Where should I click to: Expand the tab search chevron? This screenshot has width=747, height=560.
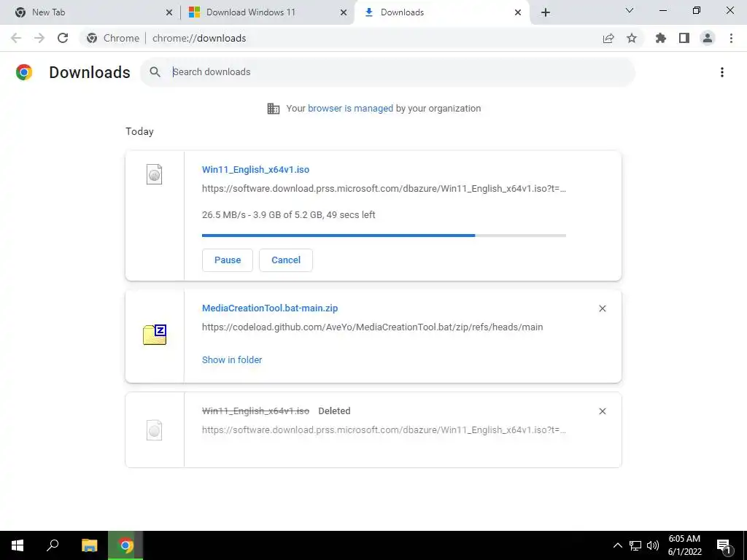point(630,10)
